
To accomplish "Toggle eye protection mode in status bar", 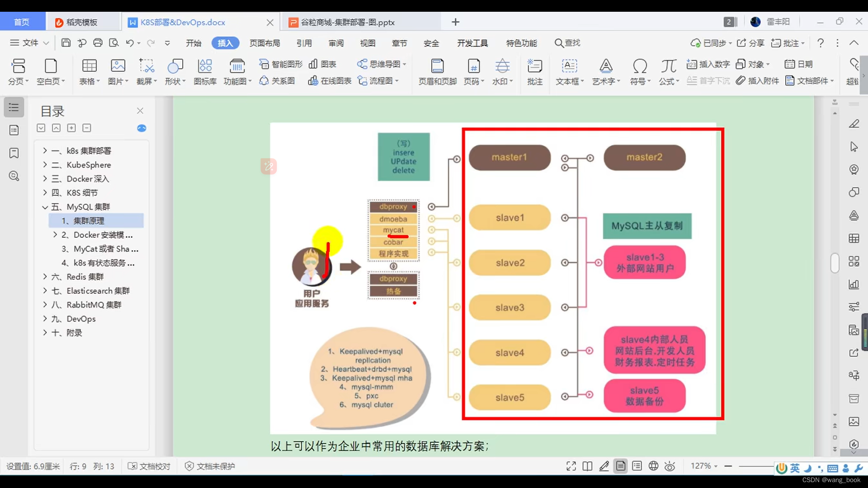I will [x=670, y=466].
